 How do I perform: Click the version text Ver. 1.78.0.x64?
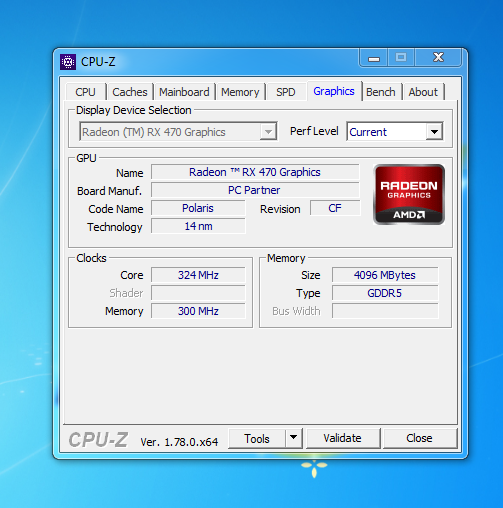tap(179, 442)
